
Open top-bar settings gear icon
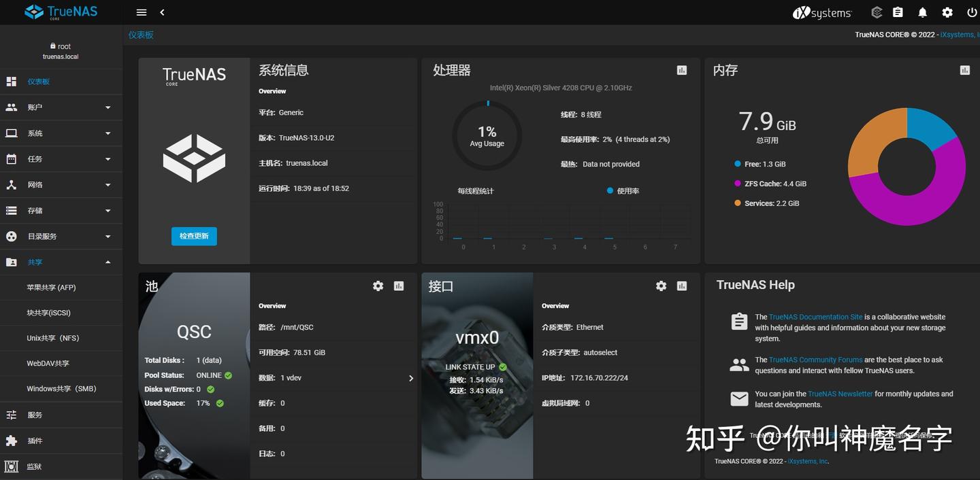[947, 12]
